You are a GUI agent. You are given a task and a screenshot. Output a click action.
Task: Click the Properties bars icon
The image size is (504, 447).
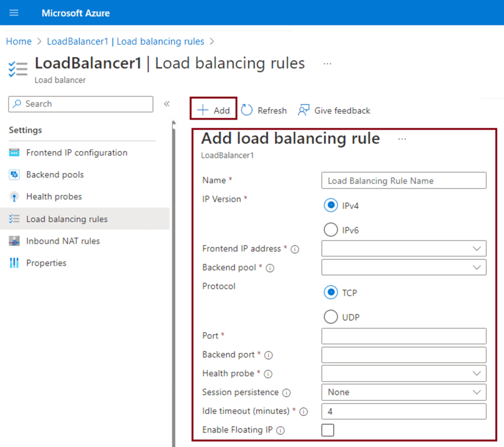tap(14, 263)
